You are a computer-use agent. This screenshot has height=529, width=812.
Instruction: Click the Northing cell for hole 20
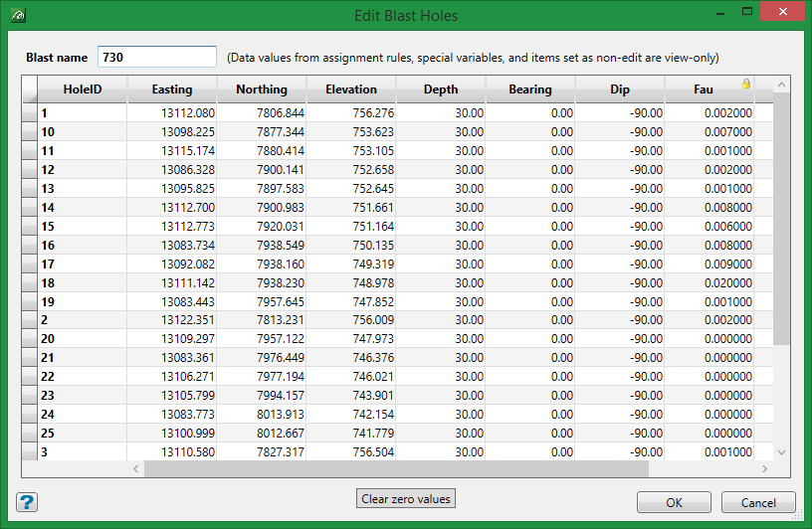[262, 339]
